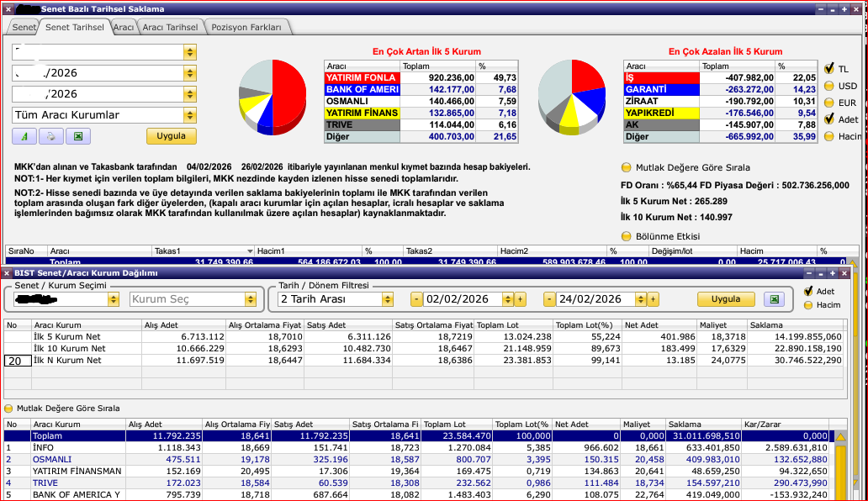Click the Excel export icon beside lower Uygula
This screenshot has height=501, width=868.
tap(775, 299)
